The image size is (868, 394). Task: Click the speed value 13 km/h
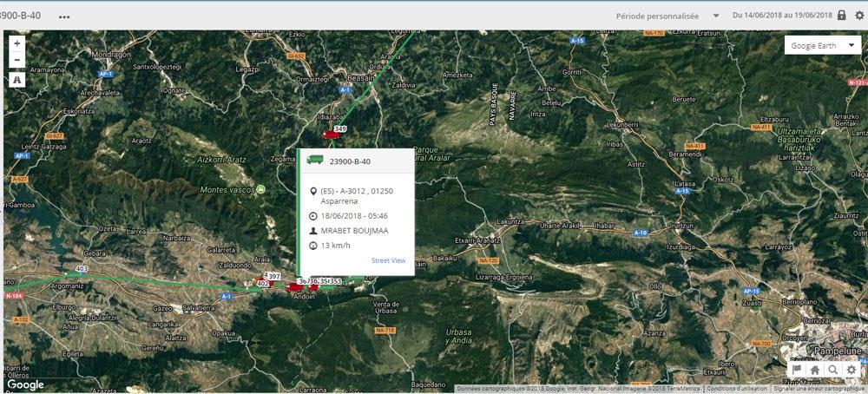pos(335,246)
